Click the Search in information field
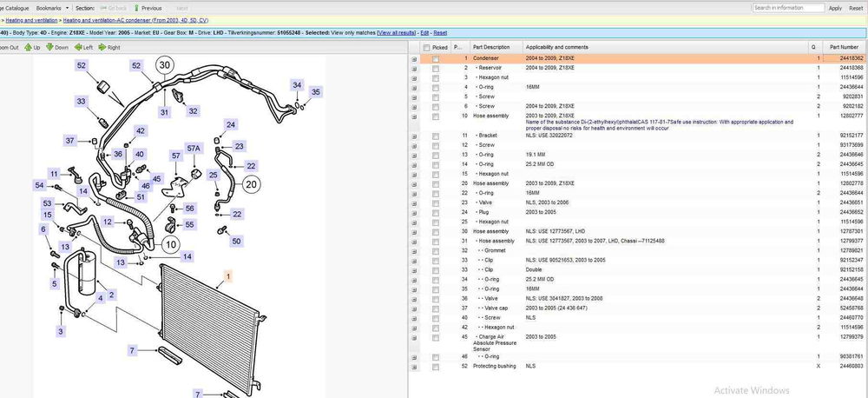The image size is (868, 398). point(786,8)
